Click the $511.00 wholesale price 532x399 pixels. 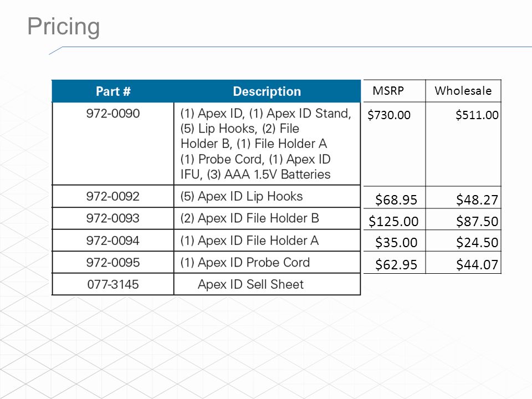(477, 115)
